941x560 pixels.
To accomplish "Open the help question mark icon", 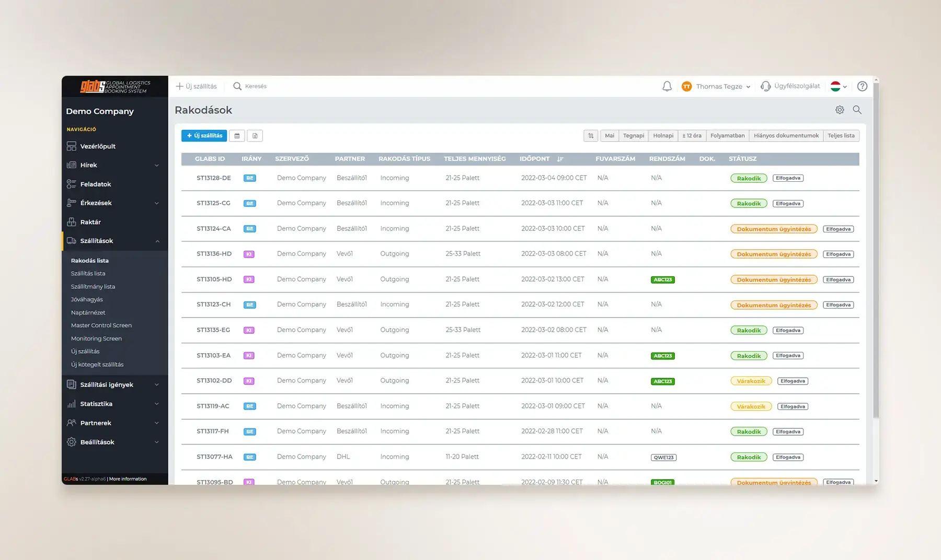I will (862, 86).
